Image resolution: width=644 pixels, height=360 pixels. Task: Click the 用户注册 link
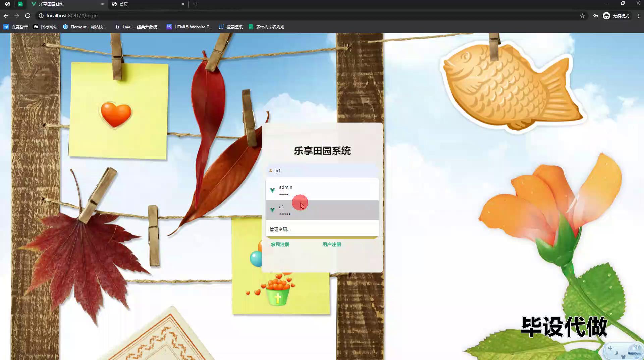(x=331, y=244)
